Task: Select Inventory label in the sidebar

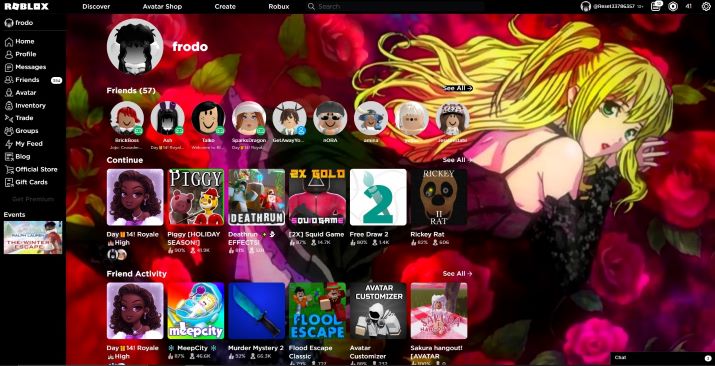Action: pos(31,105)
